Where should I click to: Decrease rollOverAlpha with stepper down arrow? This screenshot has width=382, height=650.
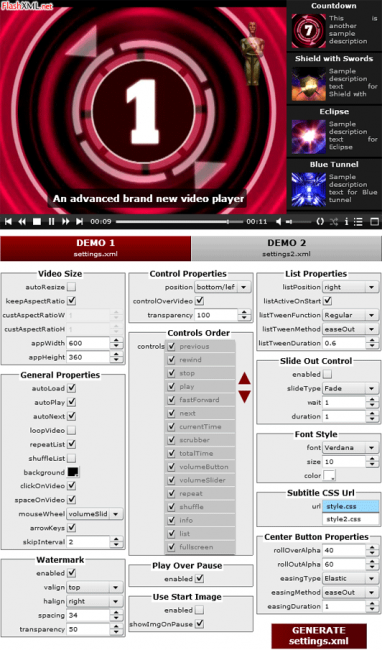point(372,553)
